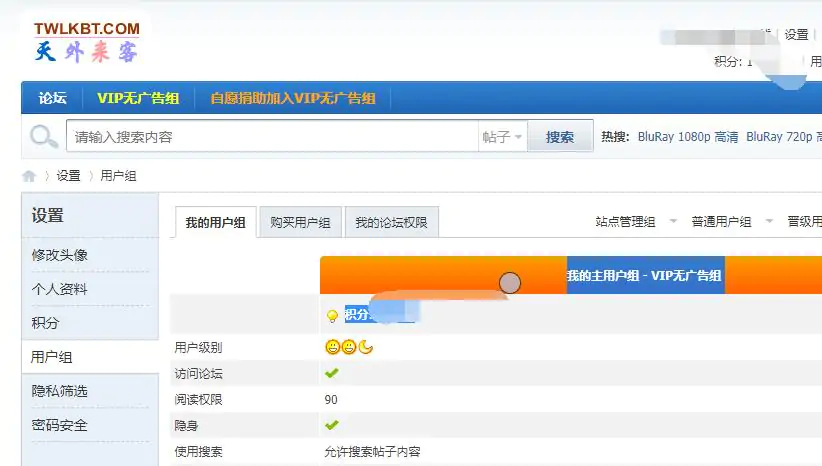Switch to the 我的用户组 tab
Viewport: 822px width, 466px height.
(x=215, y=222)
